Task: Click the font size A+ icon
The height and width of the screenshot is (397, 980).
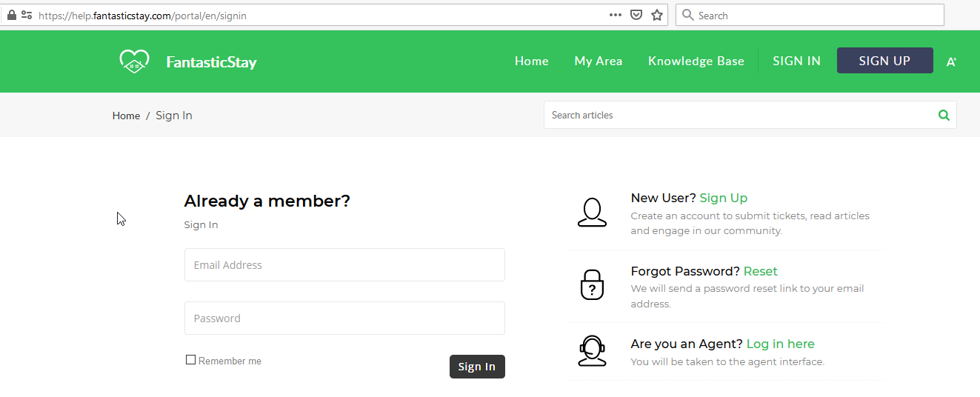Action: (x=951, y=61)
